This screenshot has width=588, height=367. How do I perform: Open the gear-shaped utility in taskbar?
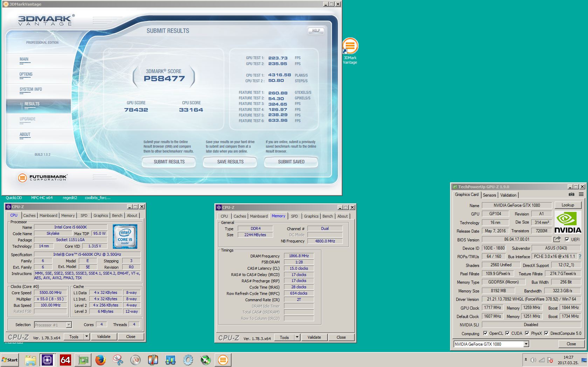(x=188, y=360)
